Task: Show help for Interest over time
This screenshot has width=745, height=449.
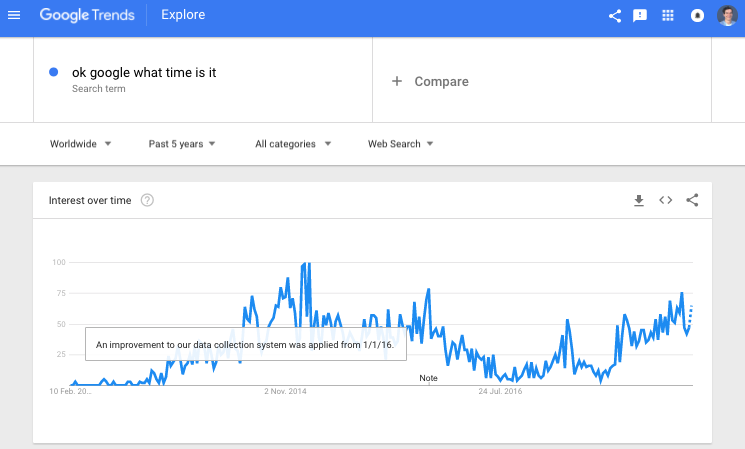Action: coord(148,201)
